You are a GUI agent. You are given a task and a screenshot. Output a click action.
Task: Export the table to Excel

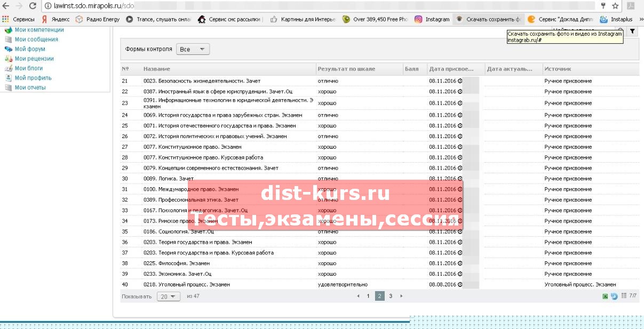[x=605, y=296]
